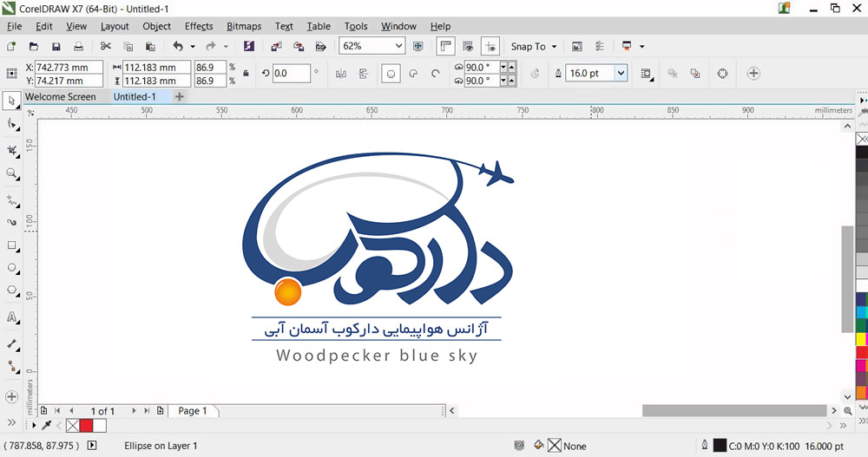This screenshot has width=868, height=457.
Task: Select the Ellipse tool in toolbox
Action: point(11,268)
